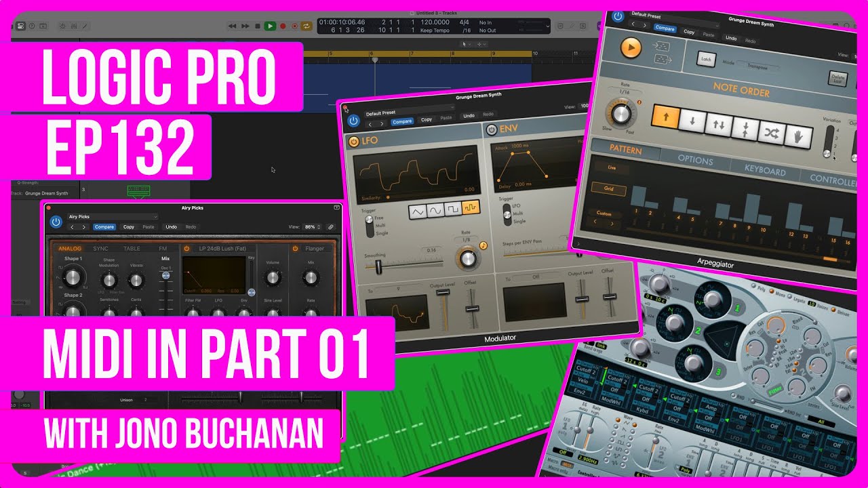Click Copy in the Airy Picks window
868x488 pixels.
pos(128,227)
